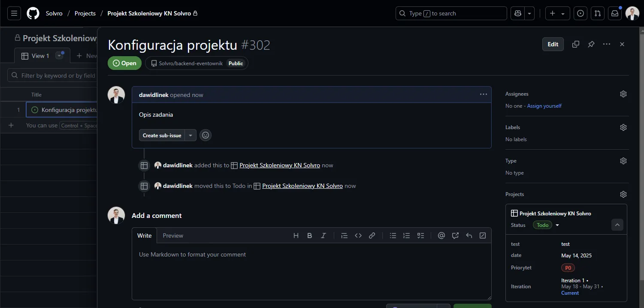Viewport: 644px width, 308px height.
Task: Insert a task list checkbox icon
Action: tap(420, 236)
